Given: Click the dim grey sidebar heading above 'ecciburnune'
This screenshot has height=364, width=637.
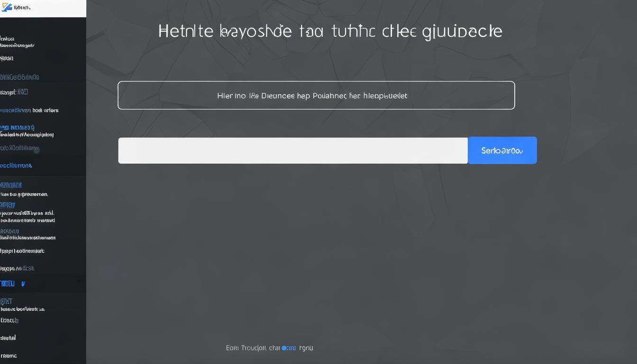Looking at the screenshot, I should click(19, 148).
